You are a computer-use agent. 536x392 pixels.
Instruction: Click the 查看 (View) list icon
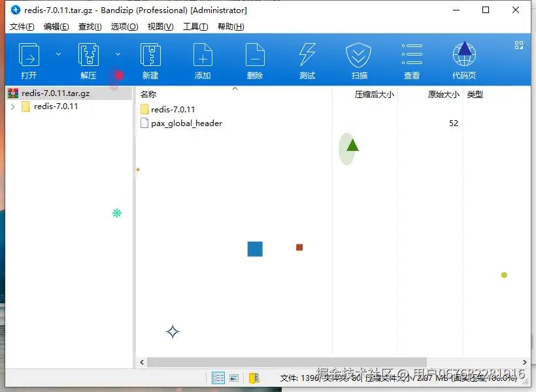412,54
